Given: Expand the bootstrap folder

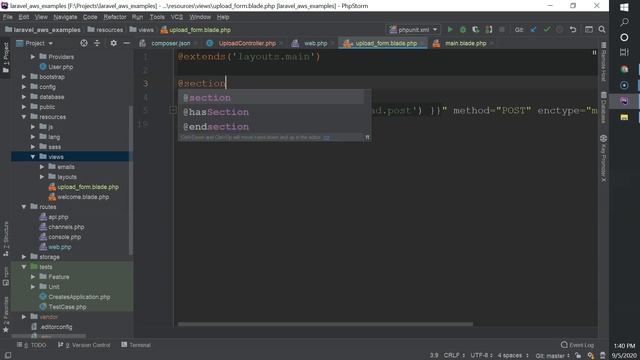Looking at the screenshot, I should click(x=24, y=77).
